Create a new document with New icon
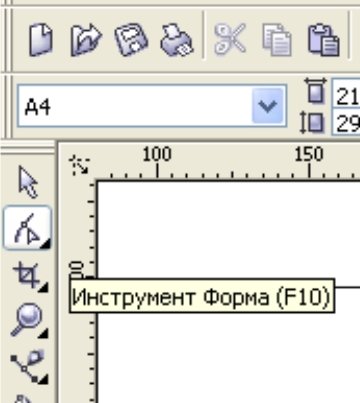Screen dimensions: 360x403 41,39
